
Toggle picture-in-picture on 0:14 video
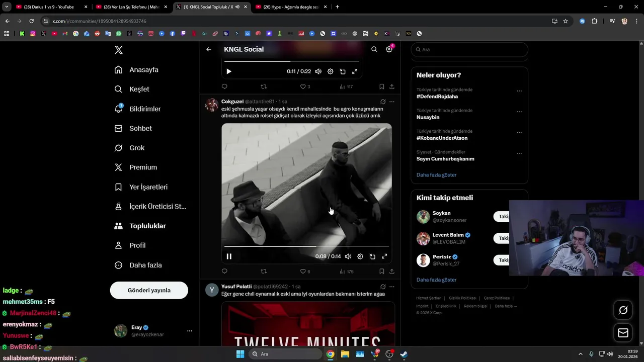(x=372, y=256)
